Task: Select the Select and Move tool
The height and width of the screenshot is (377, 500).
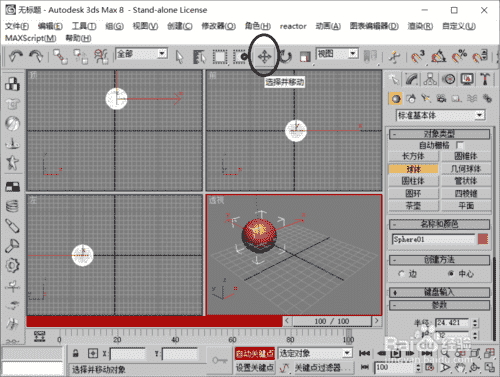Action: click(264, 57)
